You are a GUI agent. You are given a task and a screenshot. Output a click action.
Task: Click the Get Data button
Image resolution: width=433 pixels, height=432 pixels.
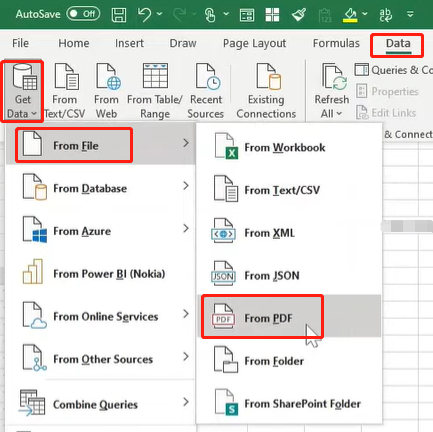tap(22, 91)
